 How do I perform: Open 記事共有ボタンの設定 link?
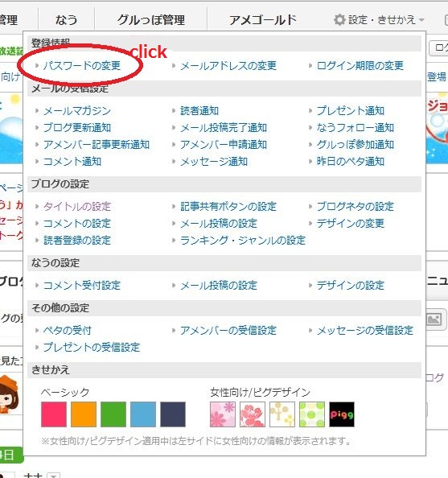pos(228,207)
